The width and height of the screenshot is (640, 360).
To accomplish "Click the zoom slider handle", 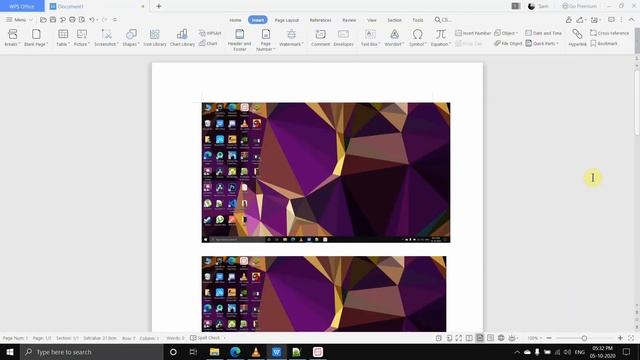I will click(x=584, y=338).
